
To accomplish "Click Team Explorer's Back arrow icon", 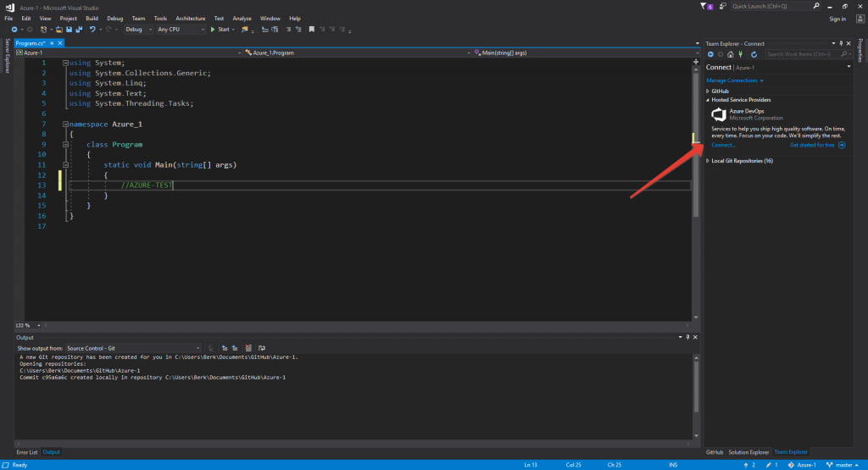I will pos(711,54).
